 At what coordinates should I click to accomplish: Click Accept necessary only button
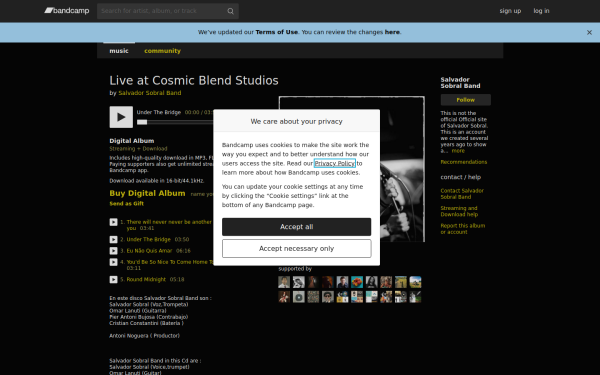click(x=297, y=249)
